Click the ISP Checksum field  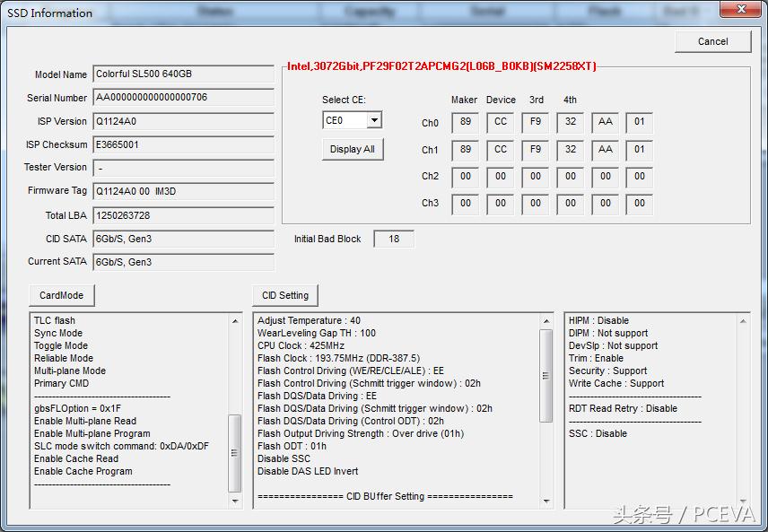click(x=183, y=144)
